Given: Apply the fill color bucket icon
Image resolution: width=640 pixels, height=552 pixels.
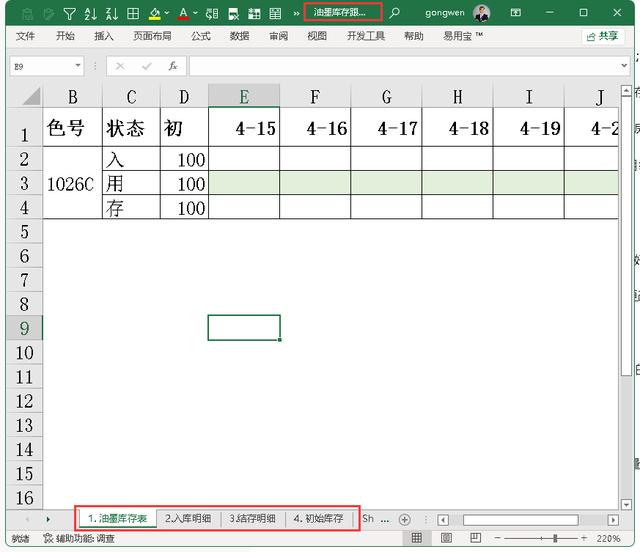Looking at the screenshot, I should pos(154,14).
